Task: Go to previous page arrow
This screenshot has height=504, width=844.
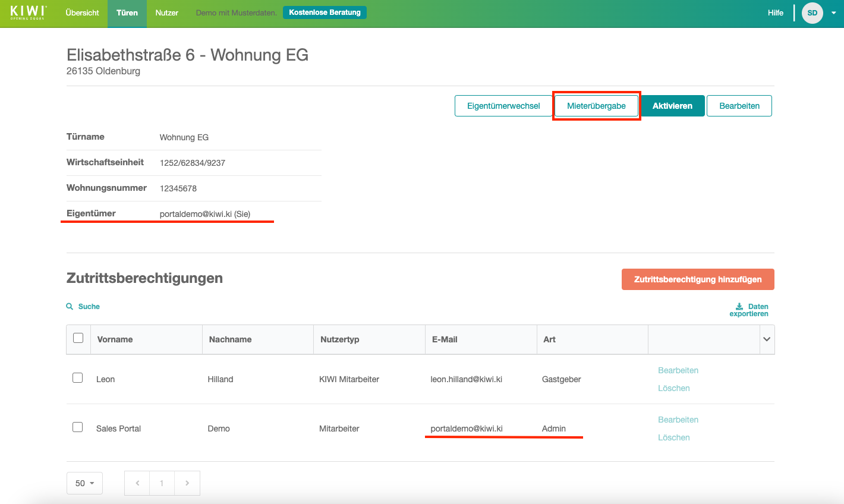Action: point(137,483)
